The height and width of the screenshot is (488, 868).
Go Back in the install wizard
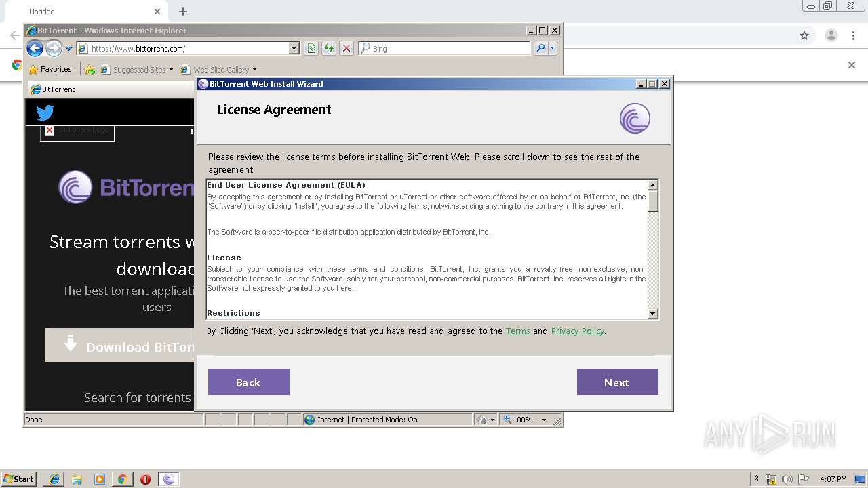pos(248,382)
